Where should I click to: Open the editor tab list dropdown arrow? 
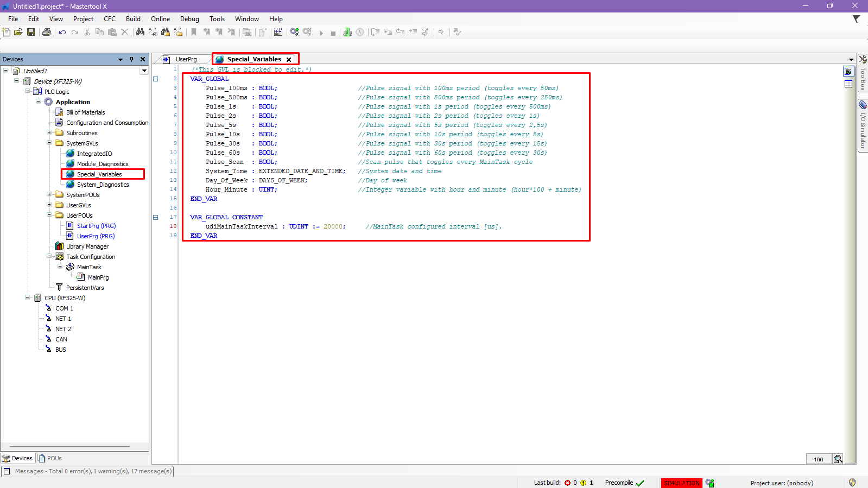tap(851, 60)
